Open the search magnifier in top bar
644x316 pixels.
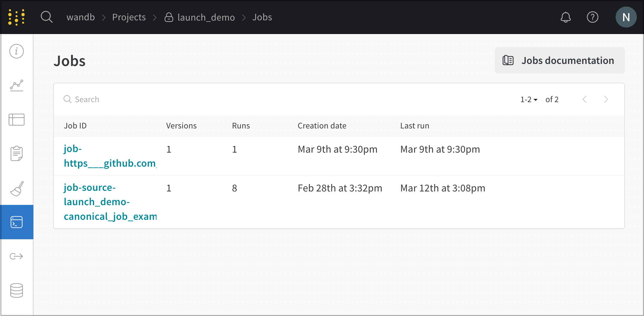[47, 17]
